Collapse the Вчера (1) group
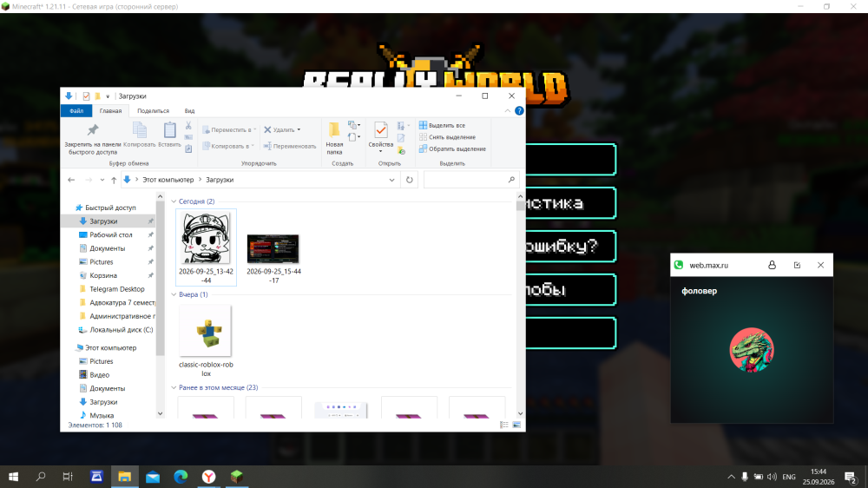 pos(174,294)
